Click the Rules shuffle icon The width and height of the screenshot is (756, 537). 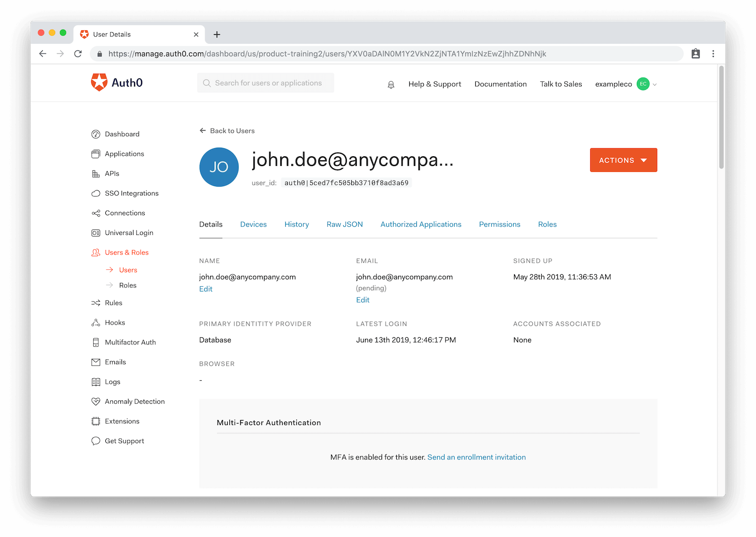[96, 303]
